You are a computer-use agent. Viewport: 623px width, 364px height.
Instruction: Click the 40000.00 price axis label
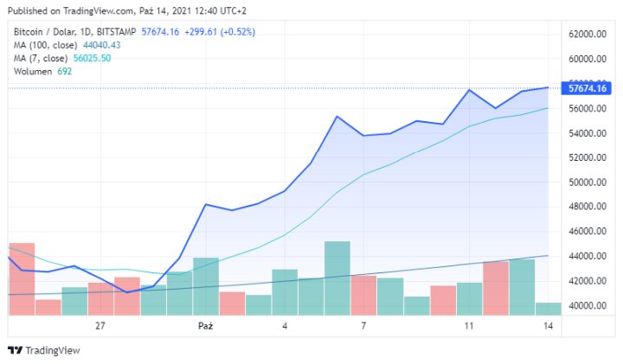coord(586,306)
